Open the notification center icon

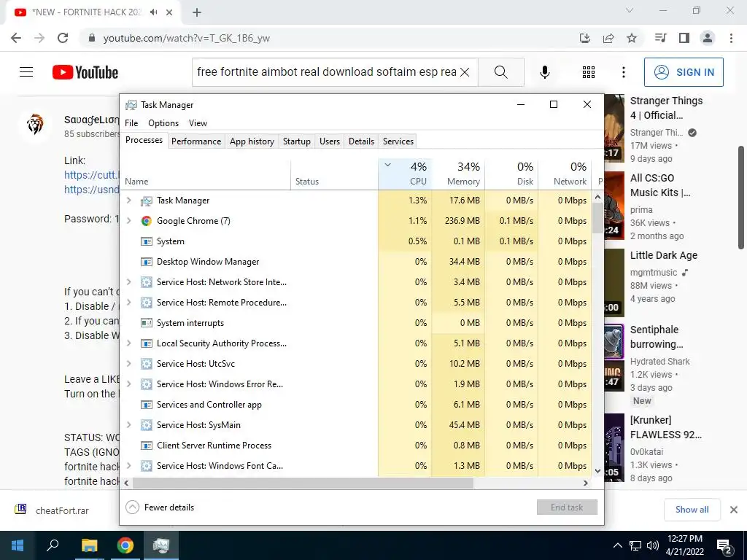pyautogui.click(x=724, y=545)
